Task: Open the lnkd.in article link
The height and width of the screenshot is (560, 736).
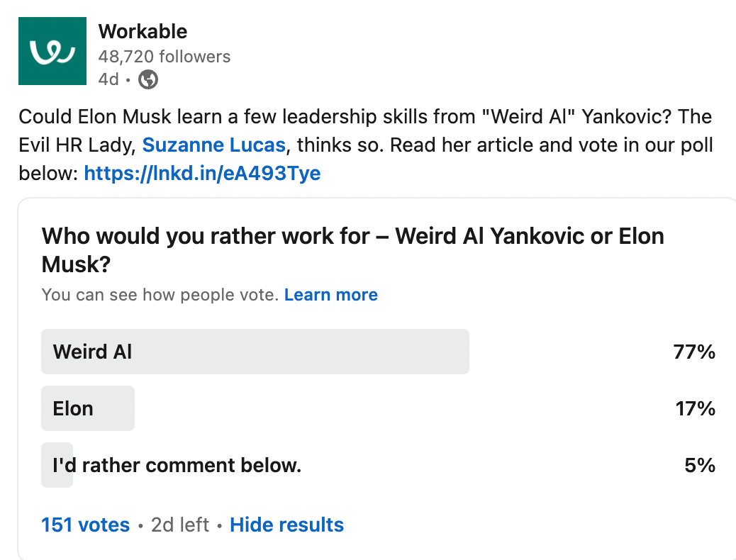Action: click(x=202, y=173)
